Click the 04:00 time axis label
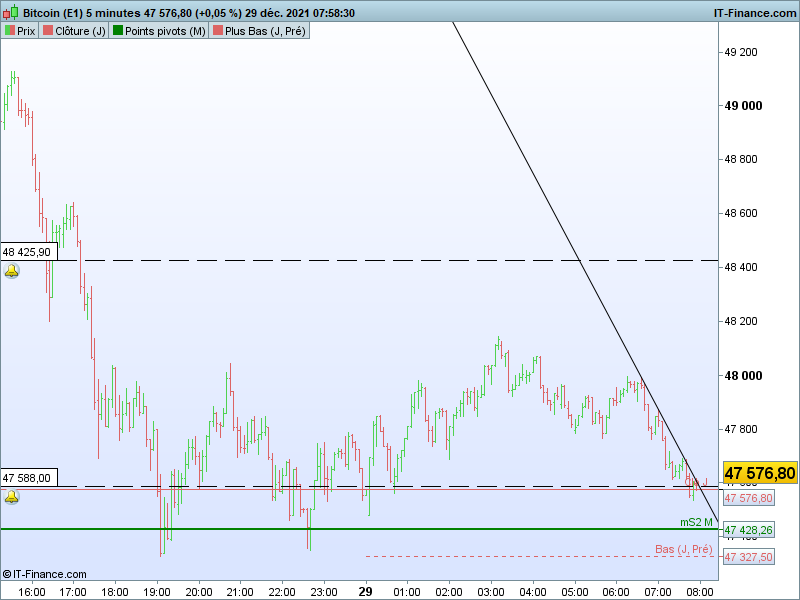 533,592
